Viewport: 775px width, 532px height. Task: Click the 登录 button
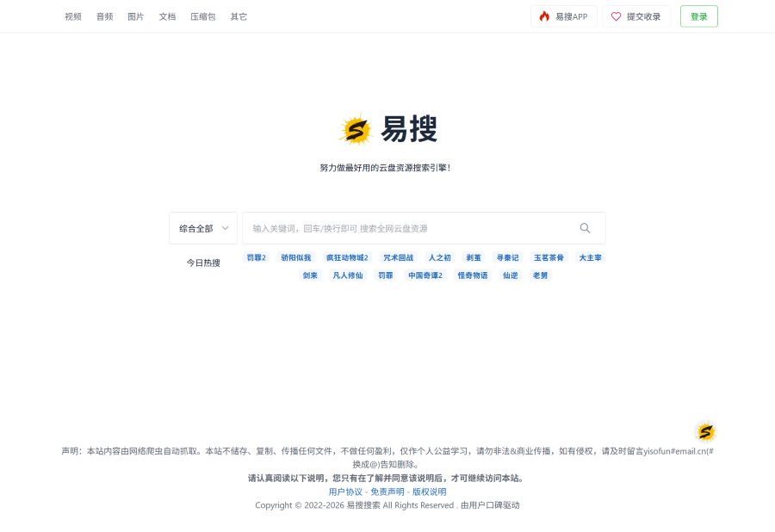coord(698,15)
